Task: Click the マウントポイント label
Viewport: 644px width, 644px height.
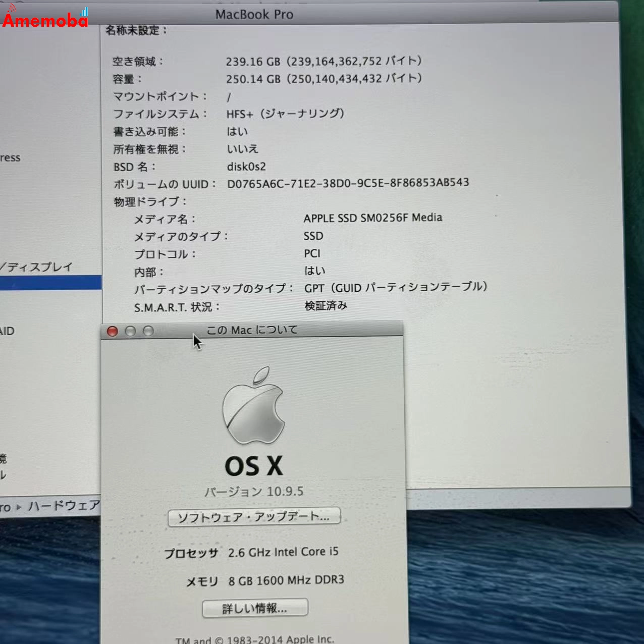Action: coord(160,96)
